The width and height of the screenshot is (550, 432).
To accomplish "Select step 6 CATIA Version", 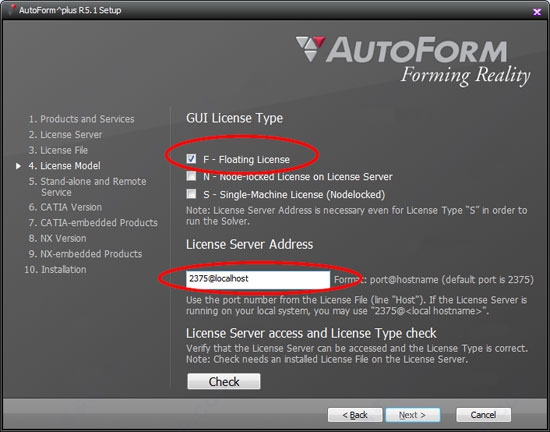I will 65,207.
